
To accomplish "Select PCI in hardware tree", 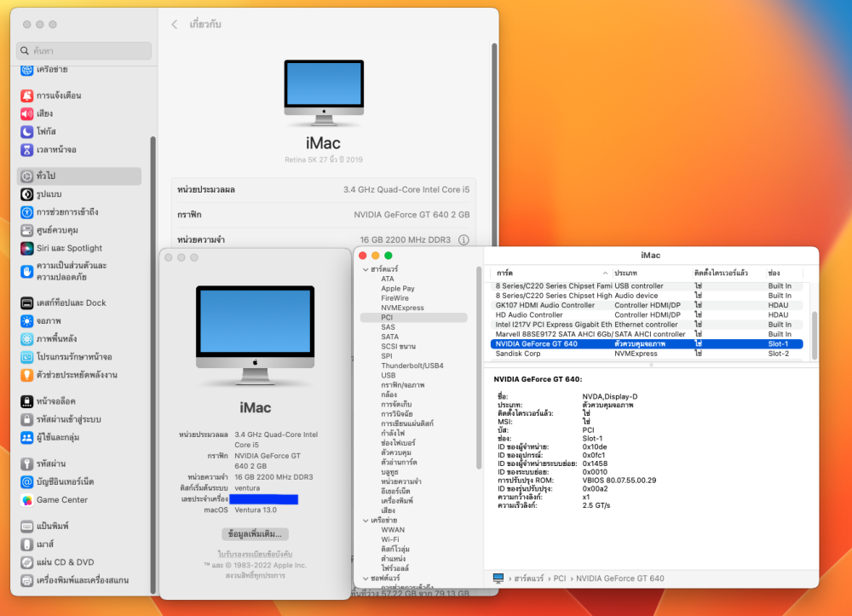I will (413, 317).
